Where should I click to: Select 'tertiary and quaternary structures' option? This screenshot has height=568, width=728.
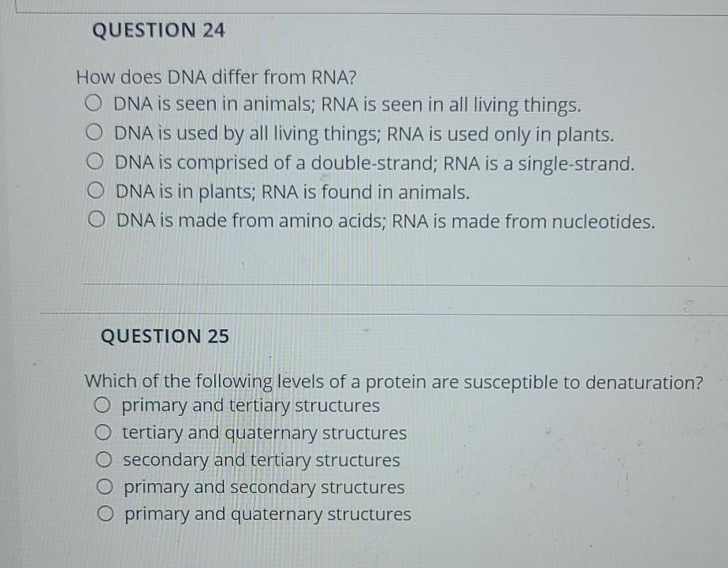pos(103,433)
